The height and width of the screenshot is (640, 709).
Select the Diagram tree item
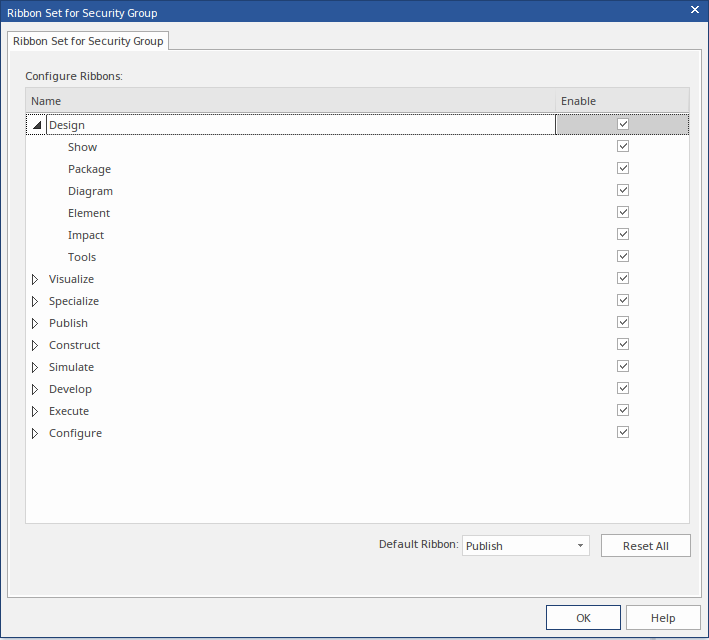click(x=90, y=191)
